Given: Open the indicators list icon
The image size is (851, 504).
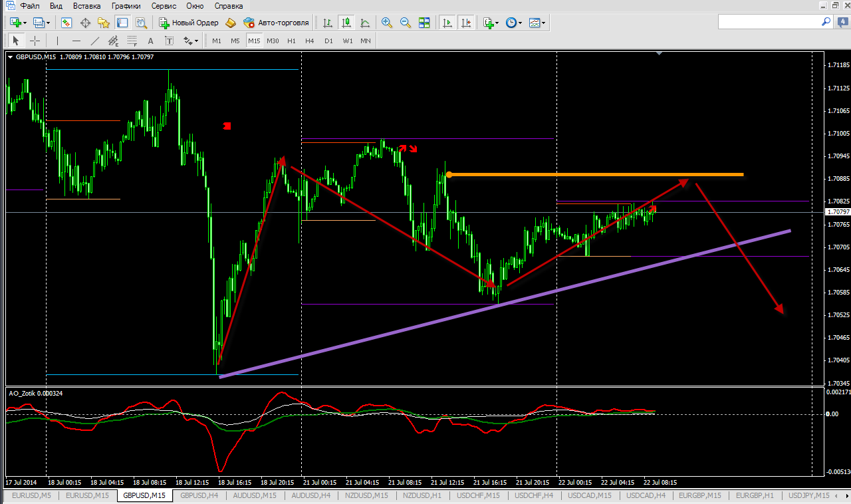Looking at the screenshot, I should click(x=488, y=23).
